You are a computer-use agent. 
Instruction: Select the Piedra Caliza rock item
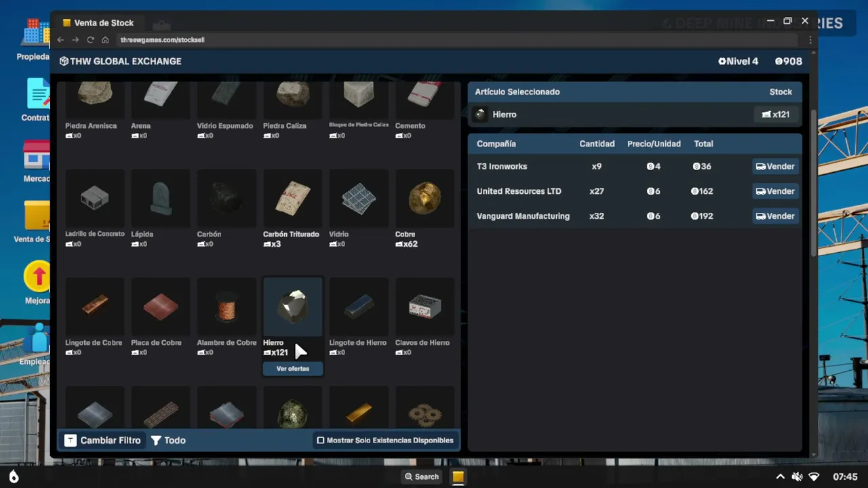(x=292, y=102)
